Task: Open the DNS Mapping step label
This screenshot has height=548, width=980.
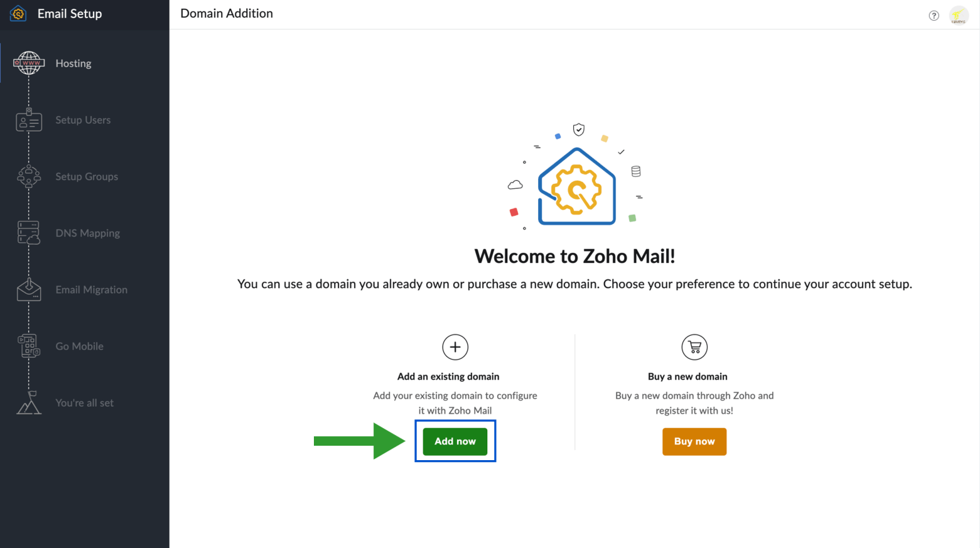Action: point(87,233)
